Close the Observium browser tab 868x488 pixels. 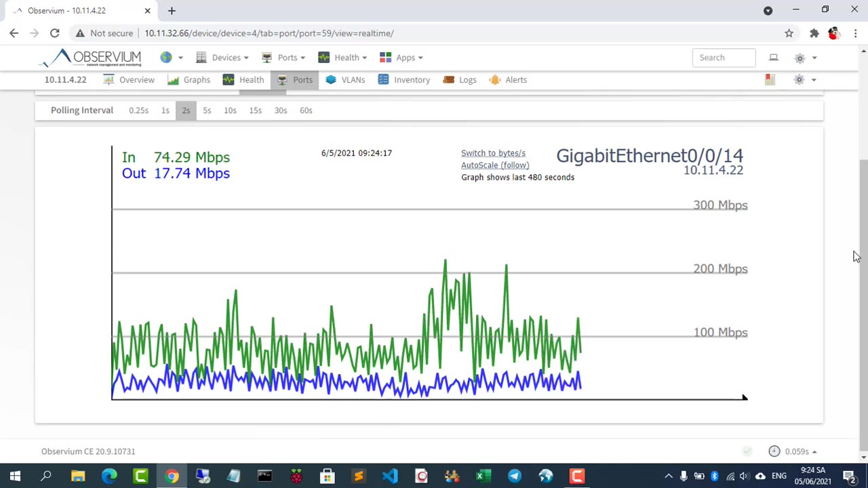pos(147,11)
